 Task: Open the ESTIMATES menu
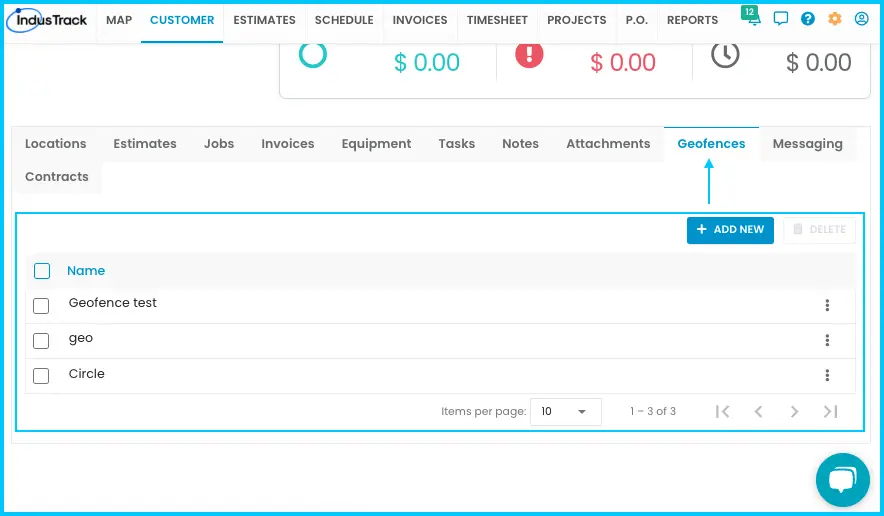click(264, 20)
